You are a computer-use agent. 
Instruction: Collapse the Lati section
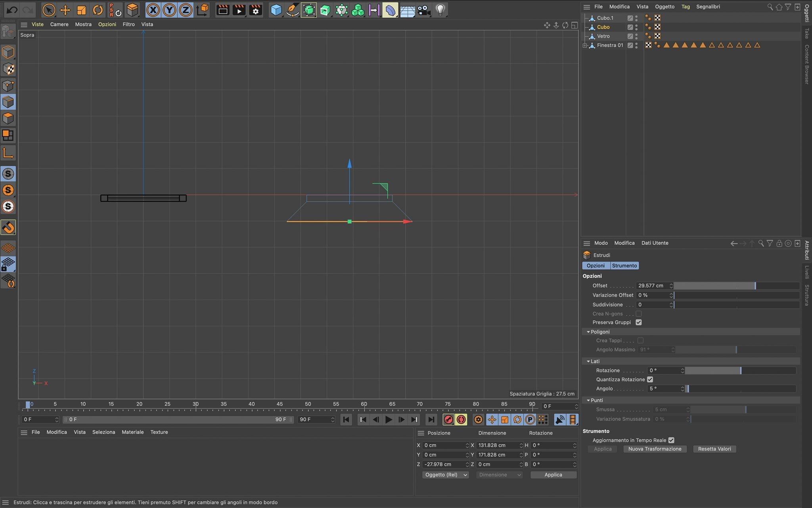[x=588, y=361]
